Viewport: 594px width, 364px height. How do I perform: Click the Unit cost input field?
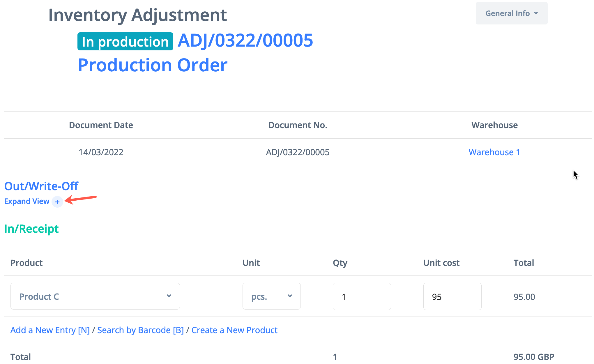click(x=452, y=296)
